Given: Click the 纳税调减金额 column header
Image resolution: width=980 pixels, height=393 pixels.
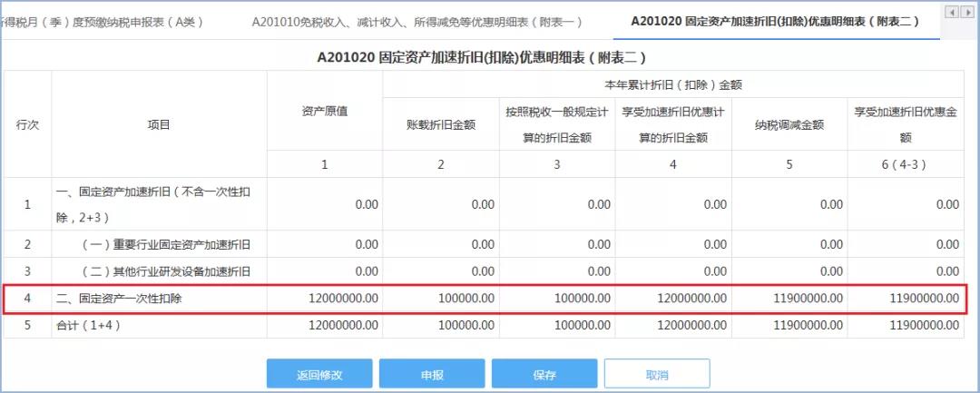Looking at the screenshot, I should point(790,124).
